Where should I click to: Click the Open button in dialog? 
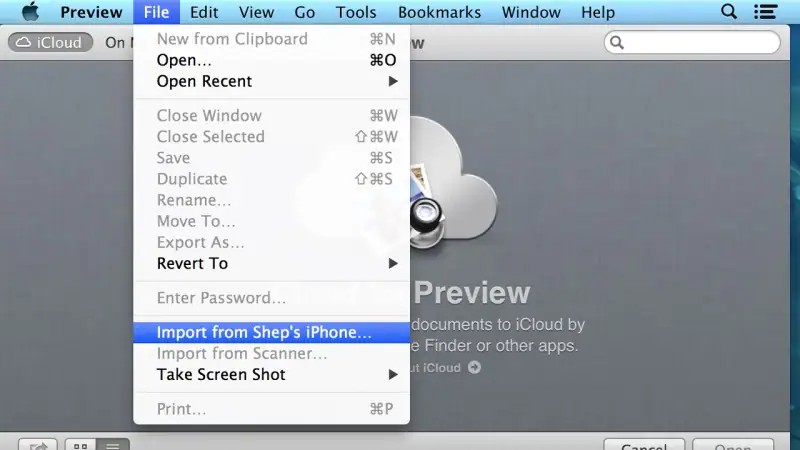click(733, 445)
